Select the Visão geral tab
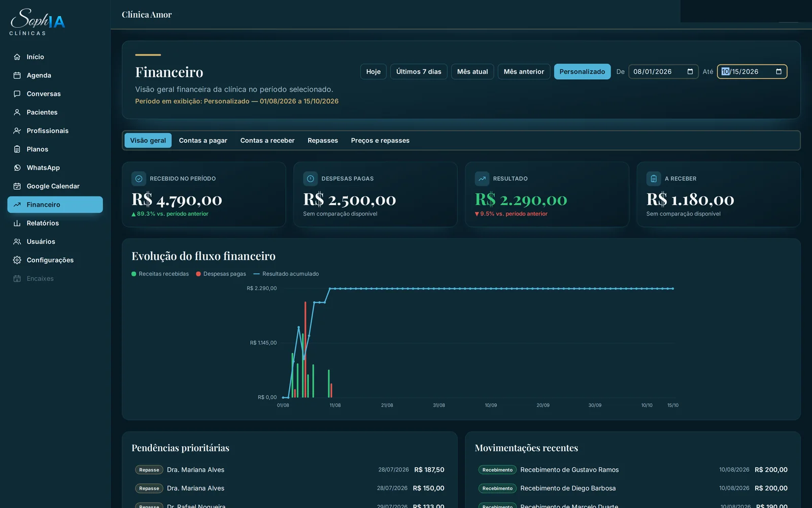Screen dimensions: 812x508 (x=148, y=141)
